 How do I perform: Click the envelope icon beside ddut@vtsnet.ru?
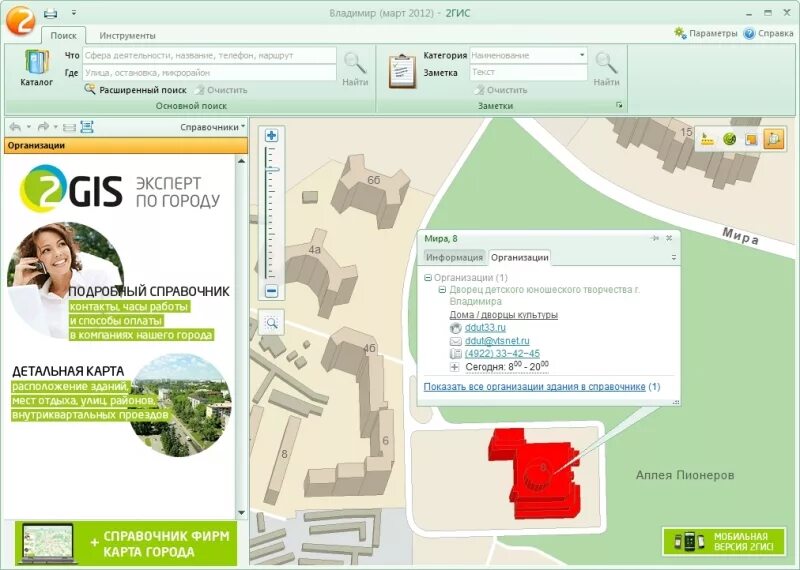(456, 341)
